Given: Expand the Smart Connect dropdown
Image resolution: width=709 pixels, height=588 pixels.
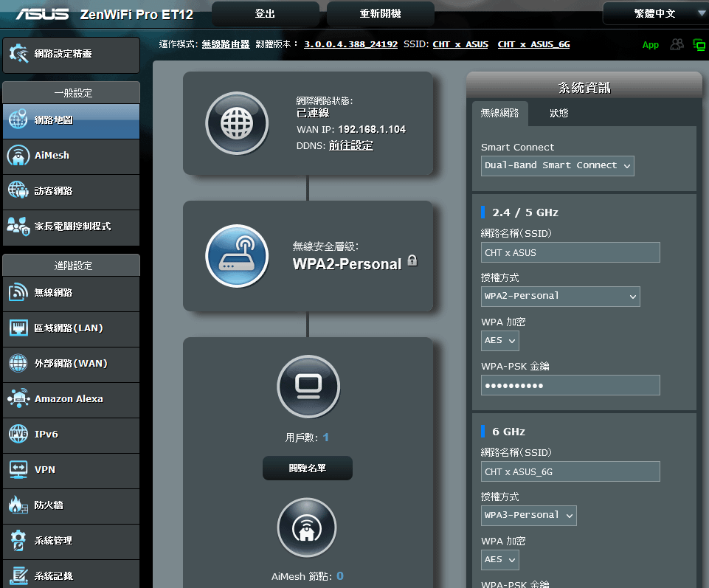Looking at the screenshot, I should click(557, 165).
